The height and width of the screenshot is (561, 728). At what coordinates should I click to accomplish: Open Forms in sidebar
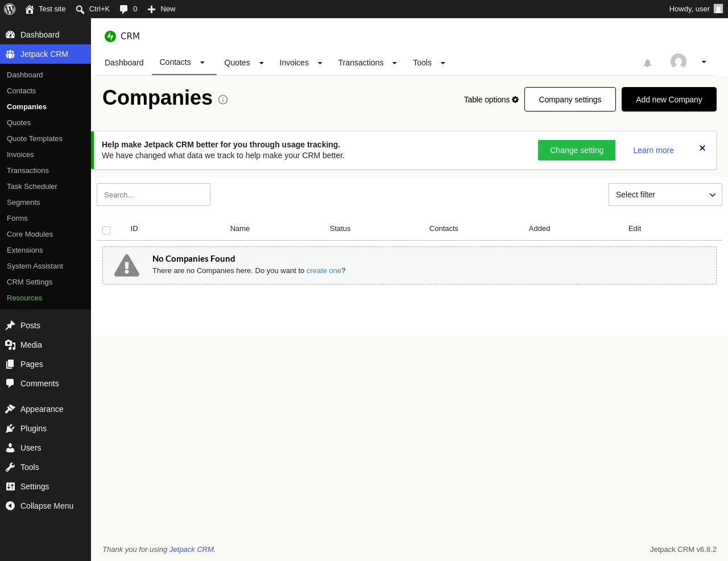coord(17,218)
